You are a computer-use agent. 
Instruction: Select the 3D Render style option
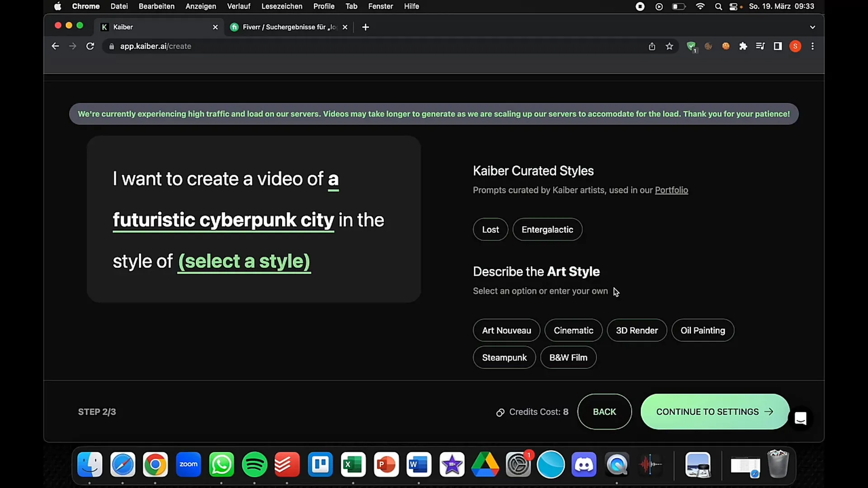click(x=637, y=330)
